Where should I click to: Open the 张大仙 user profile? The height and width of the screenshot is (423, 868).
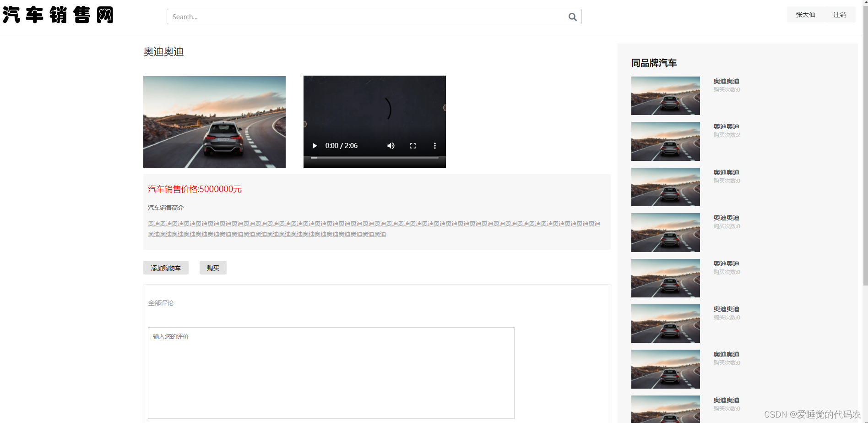805,15
